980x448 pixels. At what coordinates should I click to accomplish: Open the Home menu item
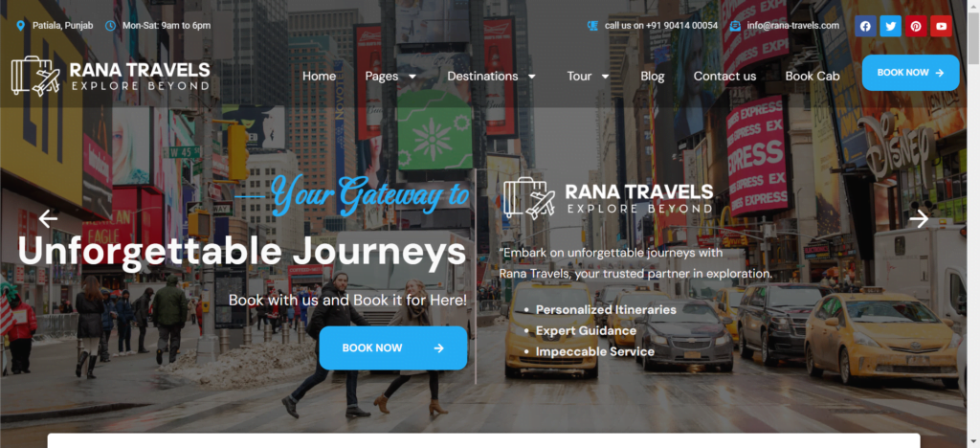tap(320, 77)
